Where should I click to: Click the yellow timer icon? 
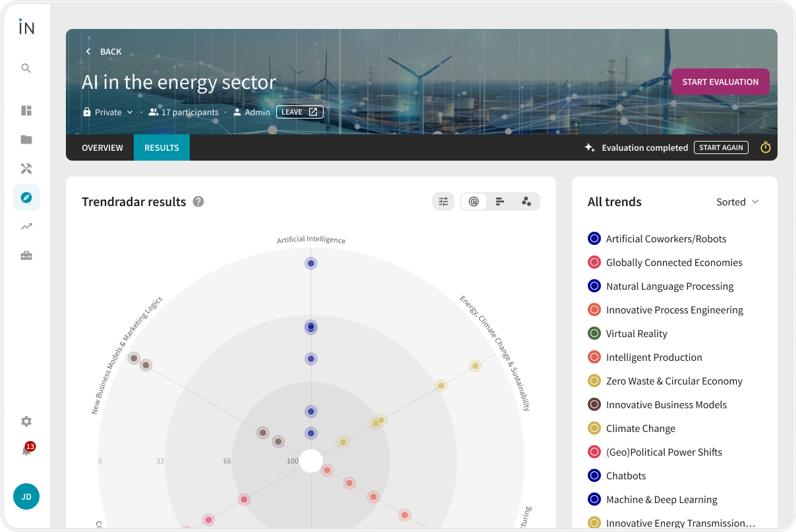(766, 147)
